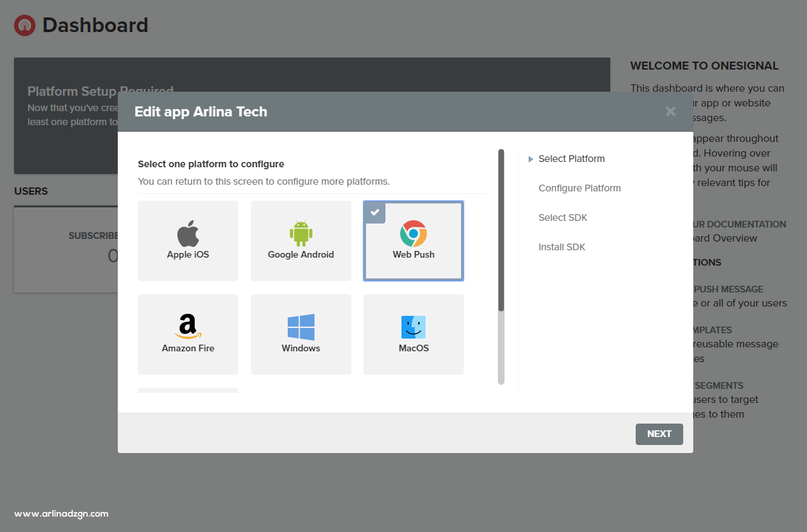
Task: Click the arrow beside Select Platform step
Action: (x=531, y=159)
